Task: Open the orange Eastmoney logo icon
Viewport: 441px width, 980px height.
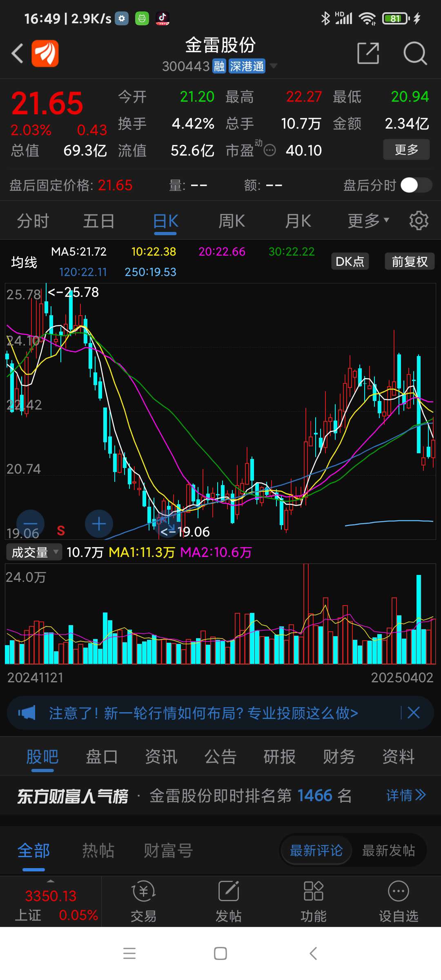Action: pyautogui.click(x=45, y=53)
